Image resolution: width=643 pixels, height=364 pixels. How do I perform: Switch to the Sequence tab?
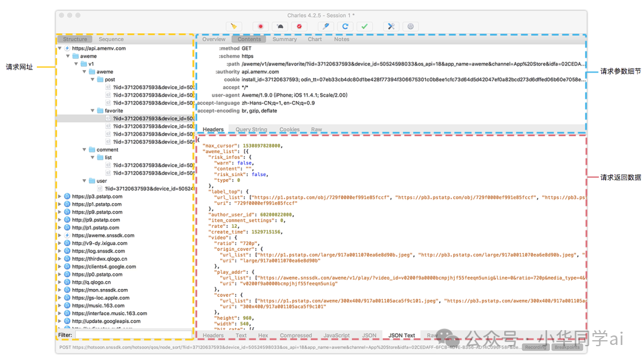111,39
